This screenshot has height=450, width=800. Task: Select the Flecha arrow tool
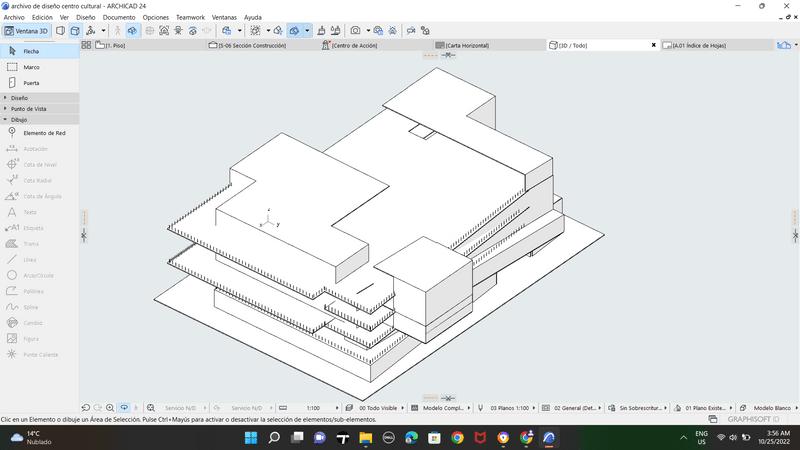30,51
